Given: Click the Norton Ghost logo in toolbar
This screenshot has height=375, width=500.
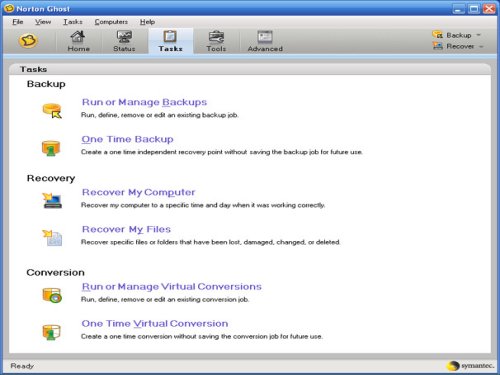Looking at the screenshot, I should point(28,41).
